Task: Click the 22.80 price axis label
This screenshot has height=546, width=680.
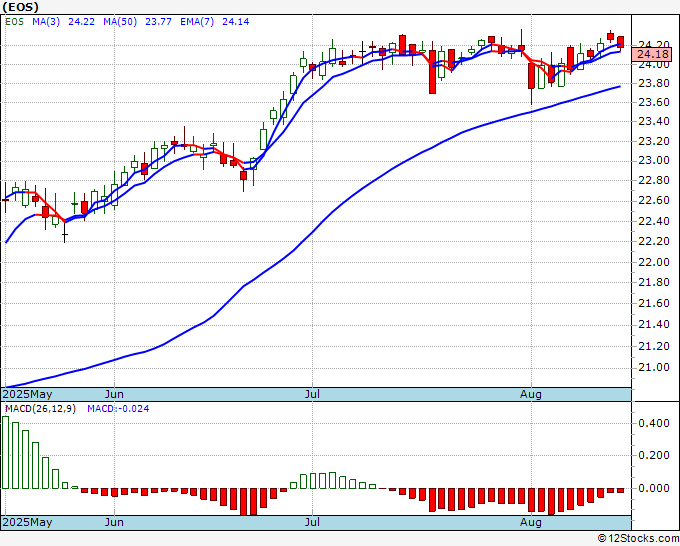Action: 654,180
